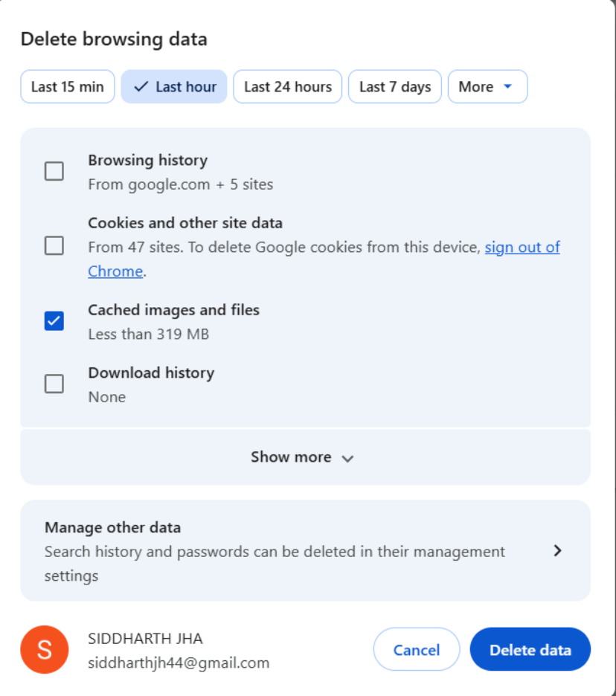Choose the Last 24 hours time range

point(287,87)
